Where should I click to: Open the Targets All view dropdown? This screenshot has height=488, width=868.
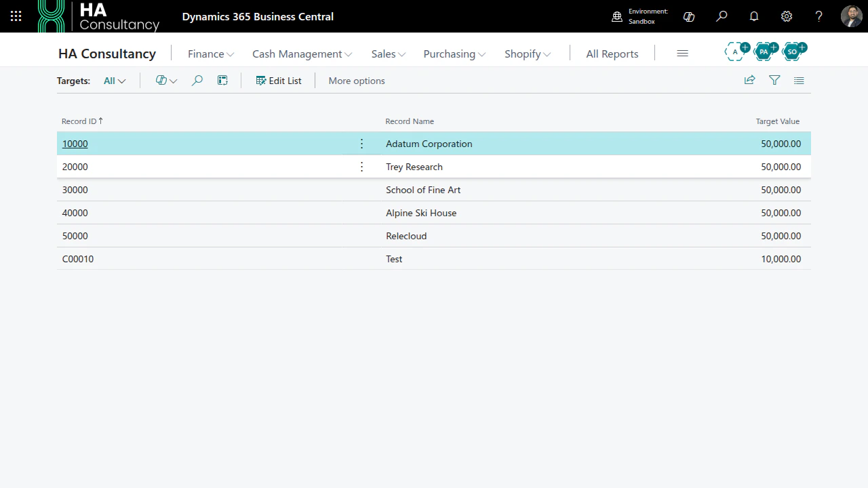click(115, 81)
